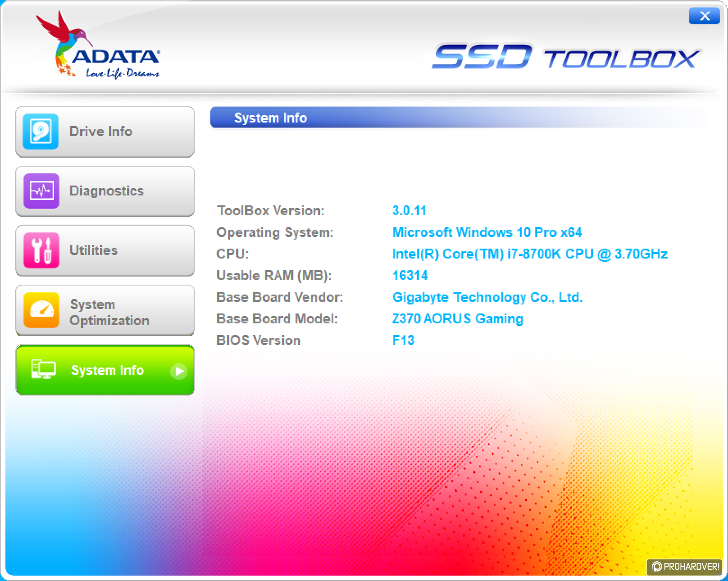Click the ToolBox version value 3.0.11
The width and height of the screenshot is (728, 581).
(x=409, y=211)
